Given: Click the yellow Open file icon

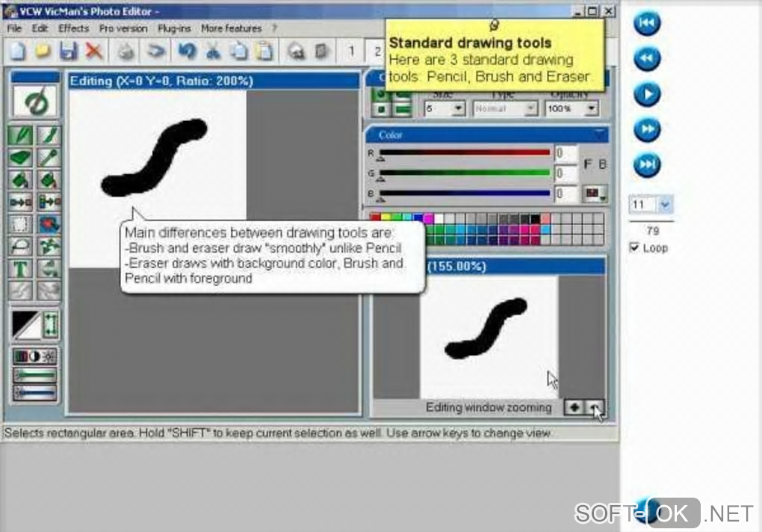Looking at the screenshot, I should pyautogui.click(x=43, y=51).
